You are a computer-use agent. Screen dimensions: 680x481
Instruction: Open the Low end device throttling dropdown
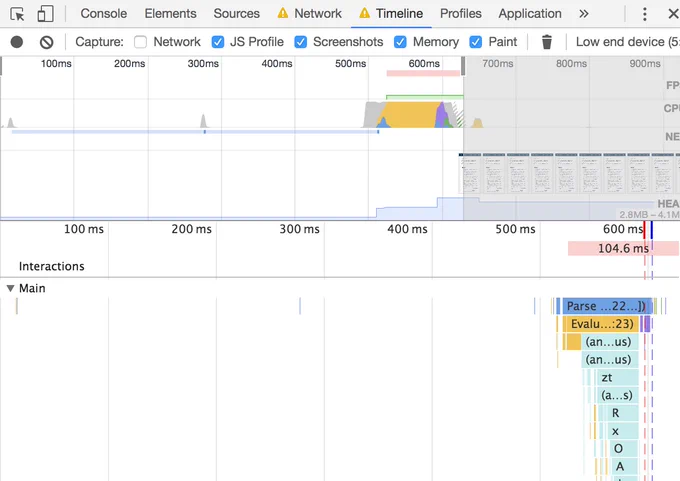627,42
